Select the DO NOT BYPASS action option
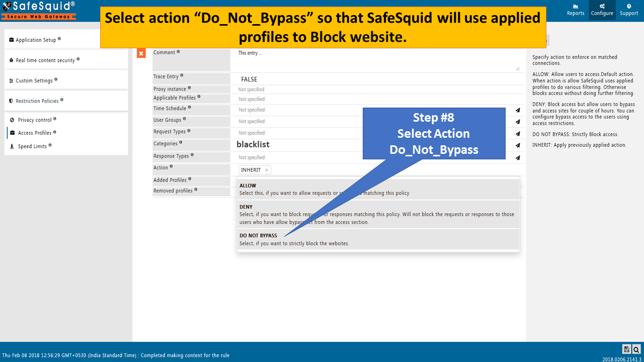Image resolution: width=644 pixels, height=362 pixels. click(378, 239)
